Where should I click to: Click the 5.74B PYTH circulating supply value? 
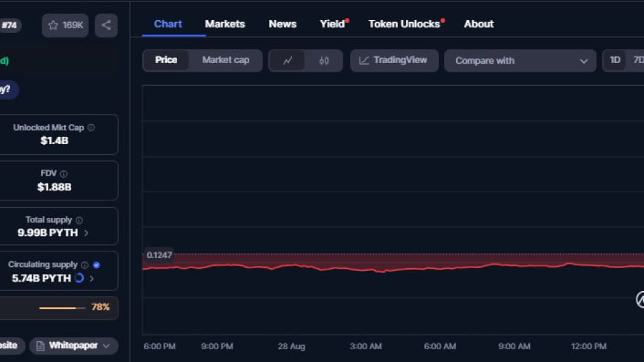[x=42, y=278]
